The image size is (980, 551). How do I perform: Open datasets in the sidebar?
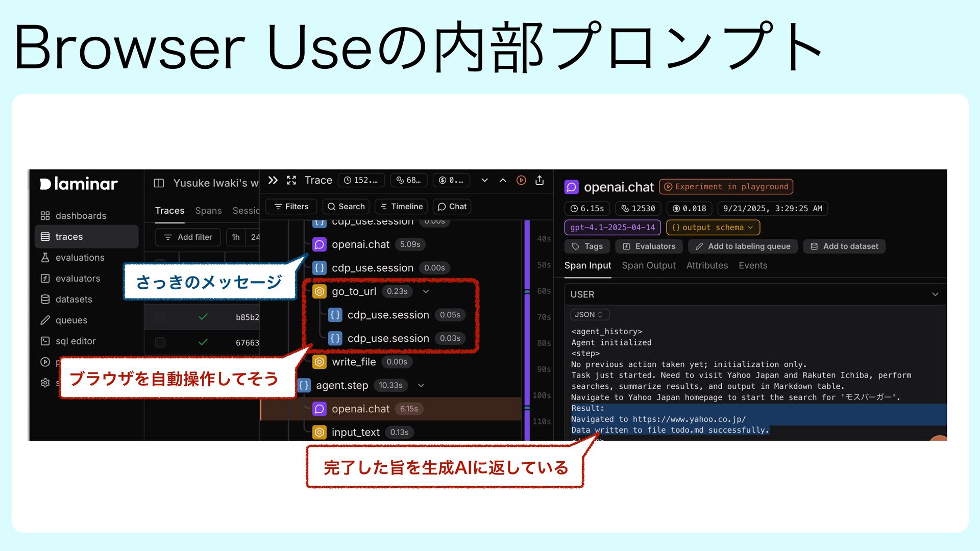[66, 299]
